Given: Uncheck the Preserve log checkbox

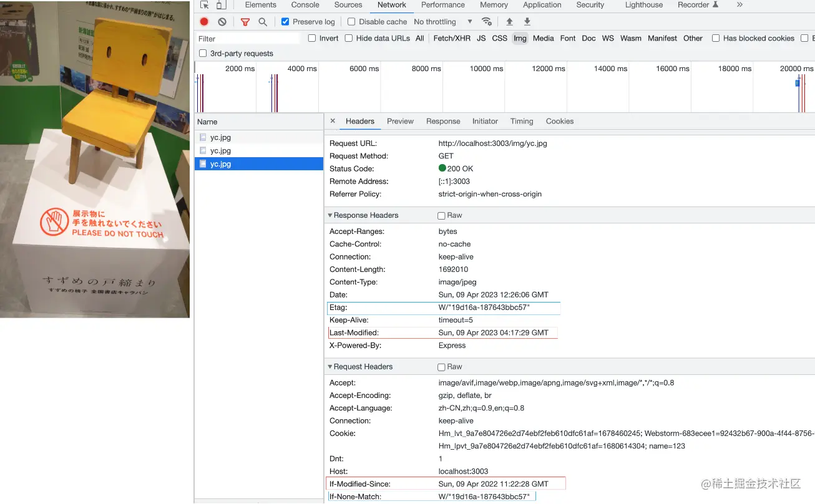Looking at the screenshot, I should pos(285,22).
